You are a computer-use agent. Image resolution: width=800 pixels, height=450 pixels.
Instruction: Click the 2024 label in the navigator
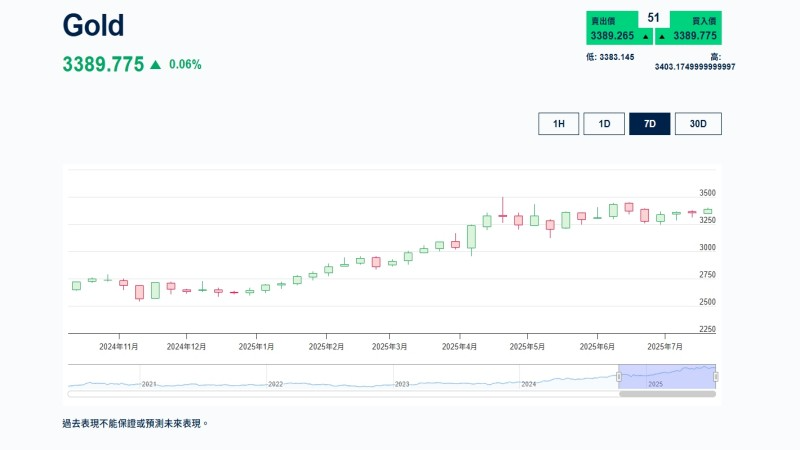click(x=529, y=384)
